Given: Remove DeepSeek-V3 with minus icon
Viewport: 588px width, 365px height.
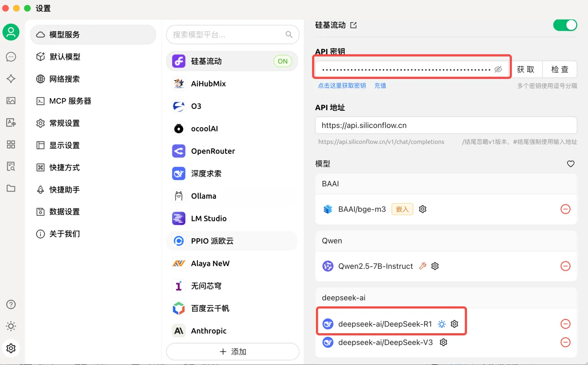Looking at the screenshot, I should [x=565, y=342].
